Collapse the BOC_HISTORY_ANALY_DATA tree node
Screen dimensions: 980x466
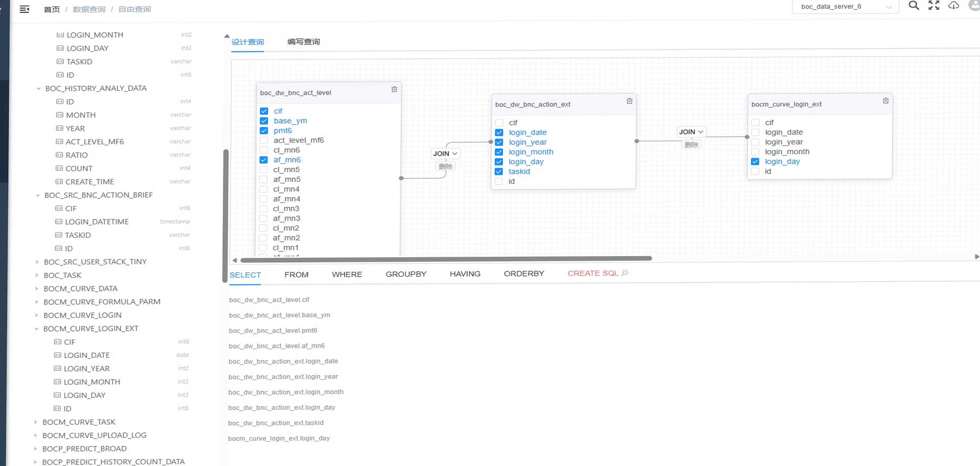point(38,89)
